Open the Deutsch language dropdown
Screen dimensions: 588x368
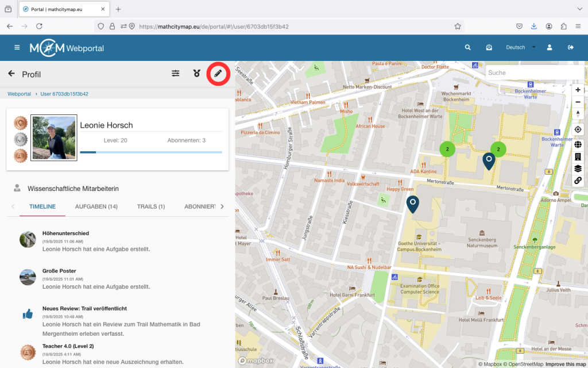520,48
